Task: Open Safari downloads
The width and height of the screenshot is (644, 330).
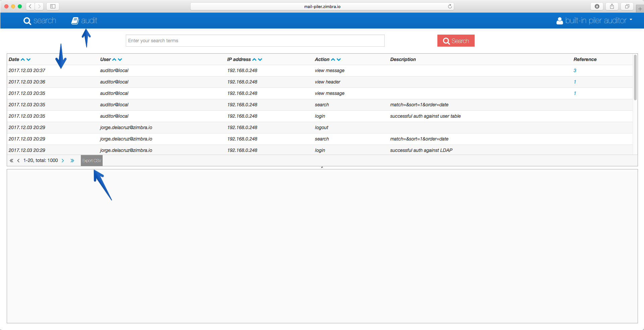Action: (x=597, y=6)
